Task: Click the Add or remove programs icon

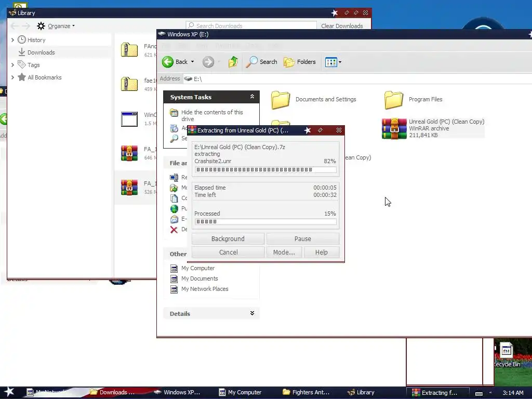Action: click(174, 128)
